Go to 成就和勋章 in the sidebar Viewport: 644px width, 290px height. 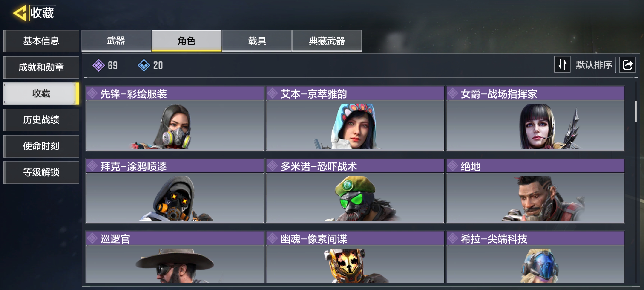click(x=41, y=67)
